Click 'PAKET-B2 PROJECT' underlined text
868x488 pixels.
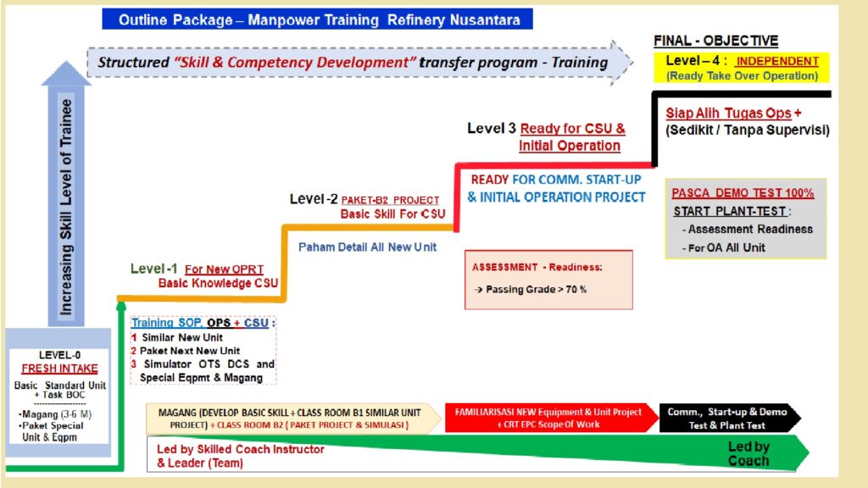(x=390, y=200)
